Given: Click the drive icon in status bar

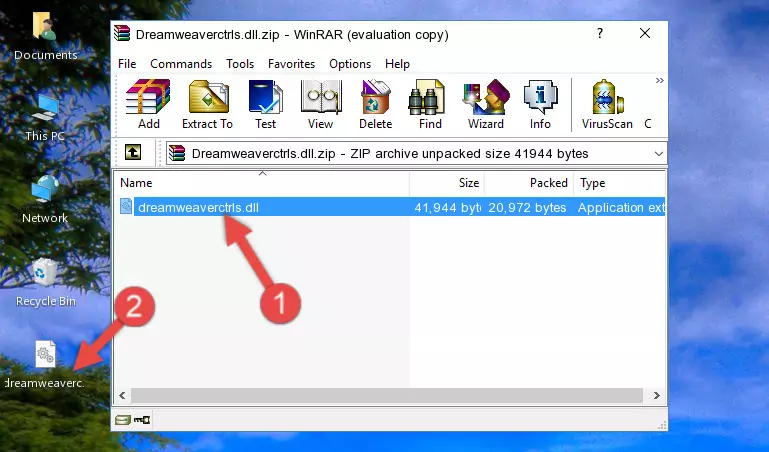Looking at the screenshot, I should click(x=123, y=420).
